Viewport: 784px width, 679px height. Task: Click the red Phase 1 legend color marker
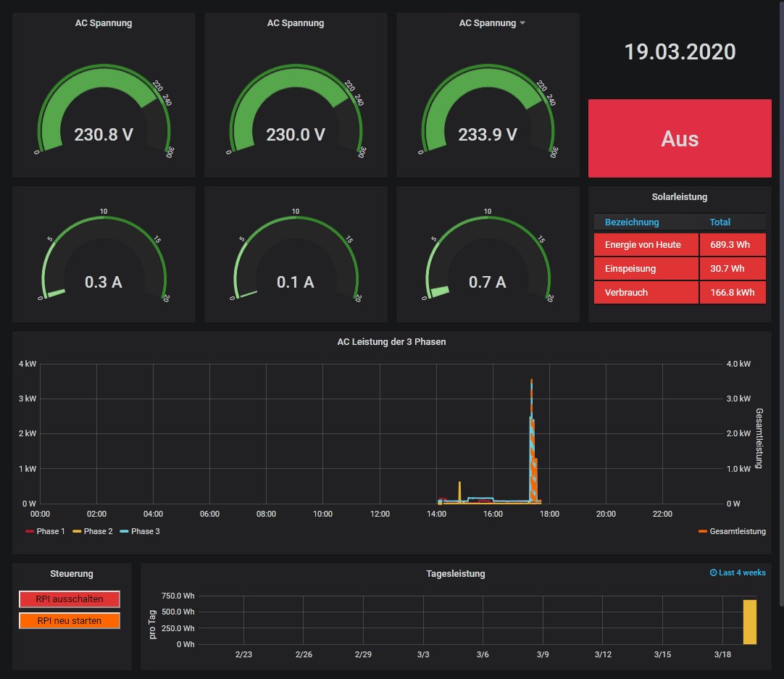(x=30, y=531)
